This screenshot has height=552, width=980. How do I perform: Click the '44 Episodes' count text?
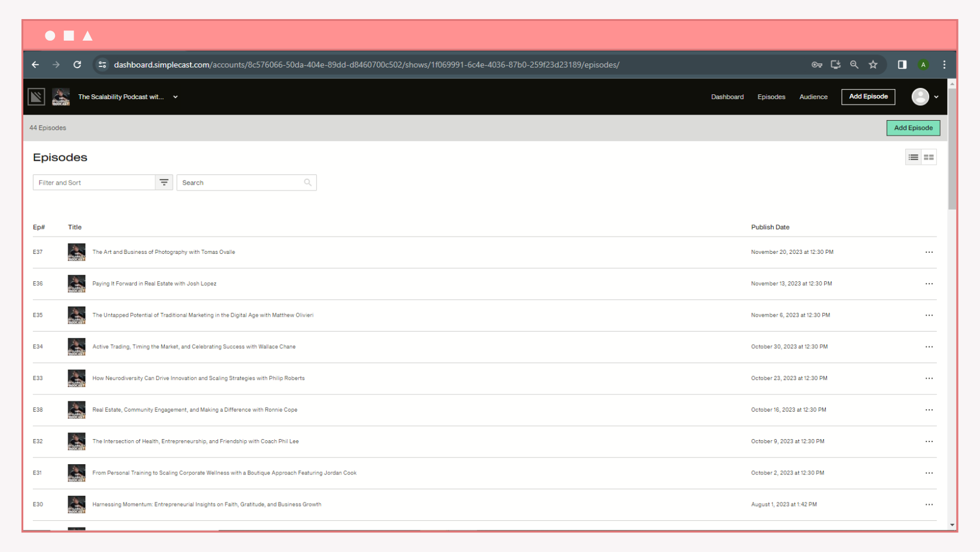tap(48, 128)
